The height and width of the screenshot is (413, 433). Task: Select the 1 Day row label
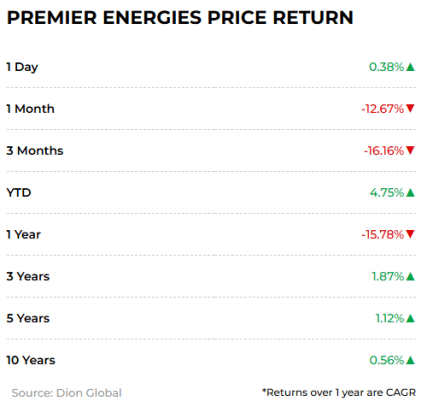(22, 67)
